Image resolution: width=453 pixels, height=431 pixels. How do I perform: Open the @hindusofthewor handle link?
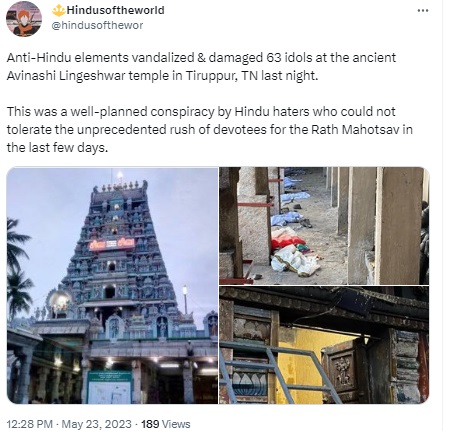point(97,25)
